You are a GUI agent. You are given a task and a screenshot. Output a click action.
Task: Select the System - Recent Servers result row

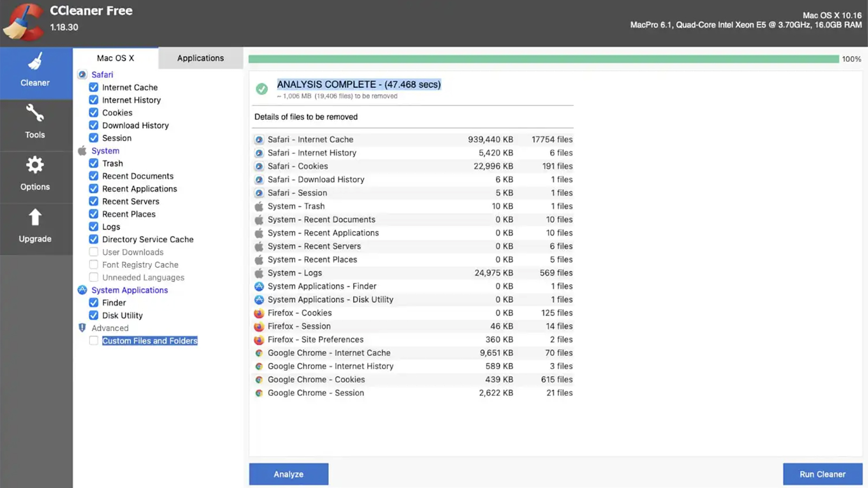pos(413,246)
